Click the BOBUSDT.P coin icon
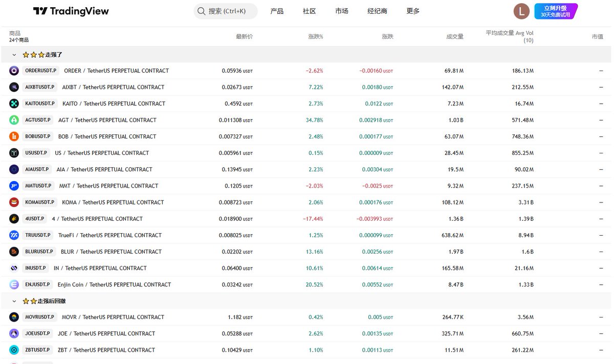Image resolution: width=614 pixels, height=364 pixels. pos(14,136)
